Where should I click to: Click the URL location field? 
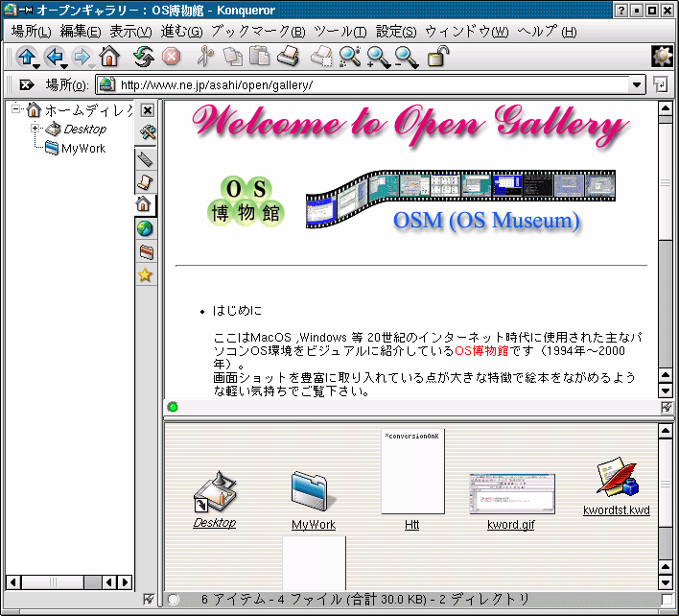coord(372,84)
